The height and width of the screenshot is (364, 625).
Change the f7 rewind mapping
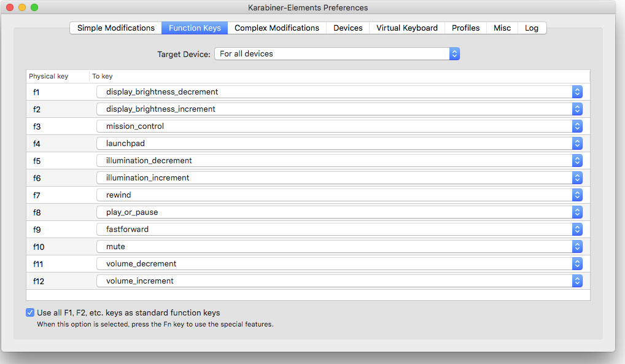[x=339, y=195]
